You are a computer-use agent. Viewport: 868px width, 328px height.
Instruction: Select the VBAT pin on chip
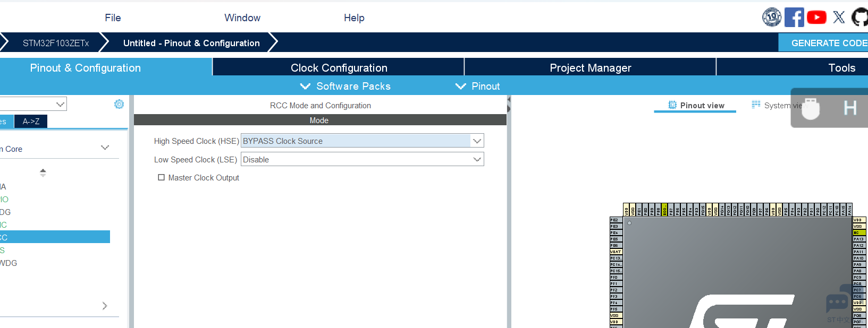tap(616, 252)
